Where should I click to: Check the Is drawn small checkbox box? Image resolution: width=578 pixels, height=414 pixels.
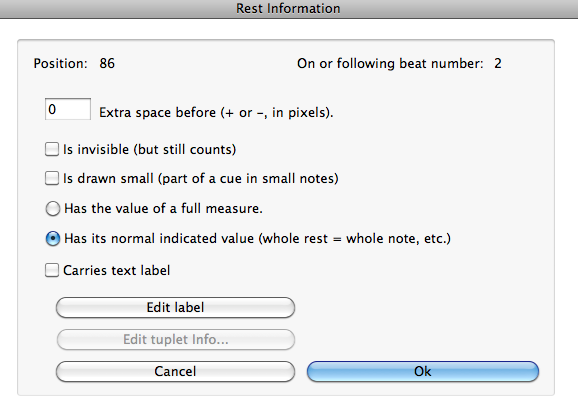(52, 178)
